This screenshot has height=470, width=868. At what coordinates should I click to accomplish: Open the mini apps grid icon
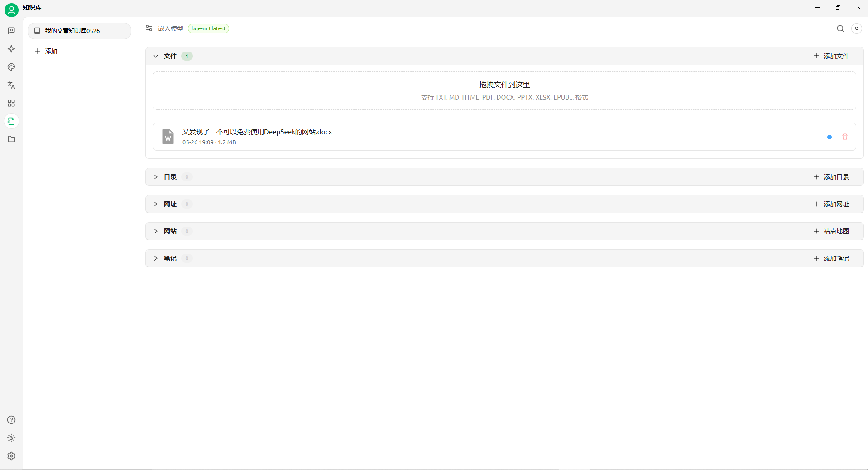(11, 103)
